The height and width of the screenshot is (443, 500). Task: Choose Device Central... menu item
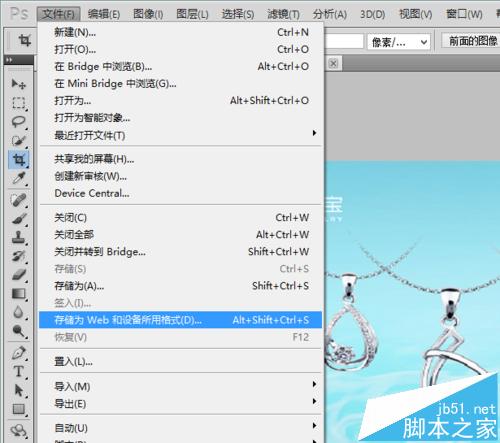[x=181, y=193]
